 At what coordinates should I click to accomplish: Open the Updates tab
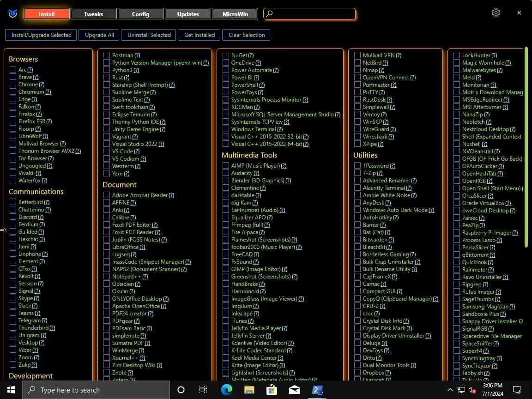[x=187, y=14]
